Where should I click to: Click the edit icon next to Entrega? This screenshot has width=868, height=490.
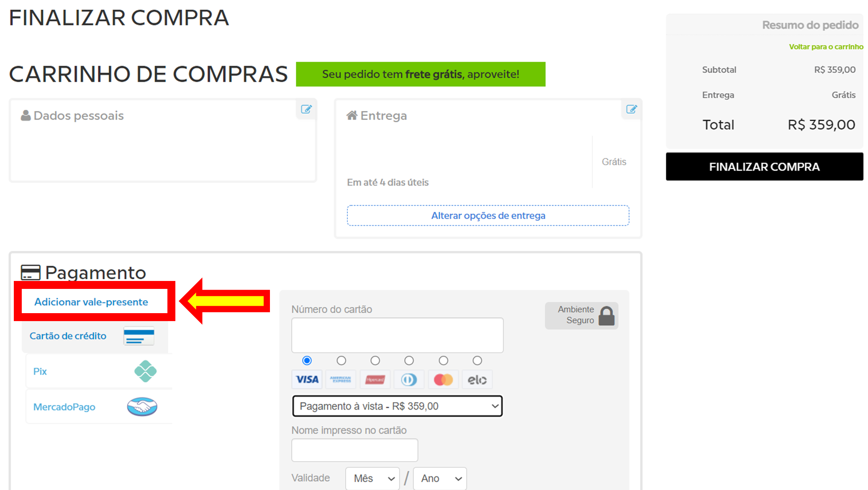point(631,109)
